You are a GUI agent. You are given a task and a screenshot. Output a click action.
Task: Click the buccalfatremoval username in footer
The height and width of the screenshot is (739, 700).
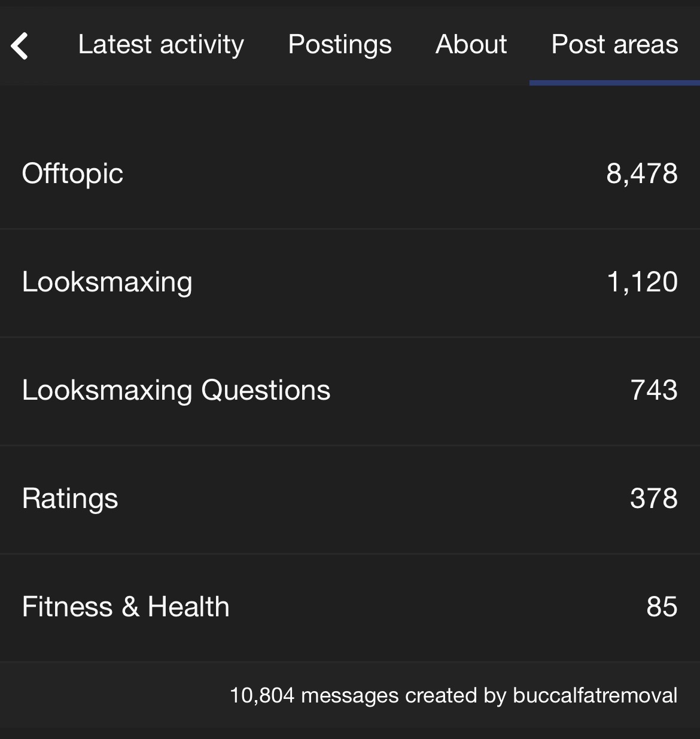click(595, 695)
